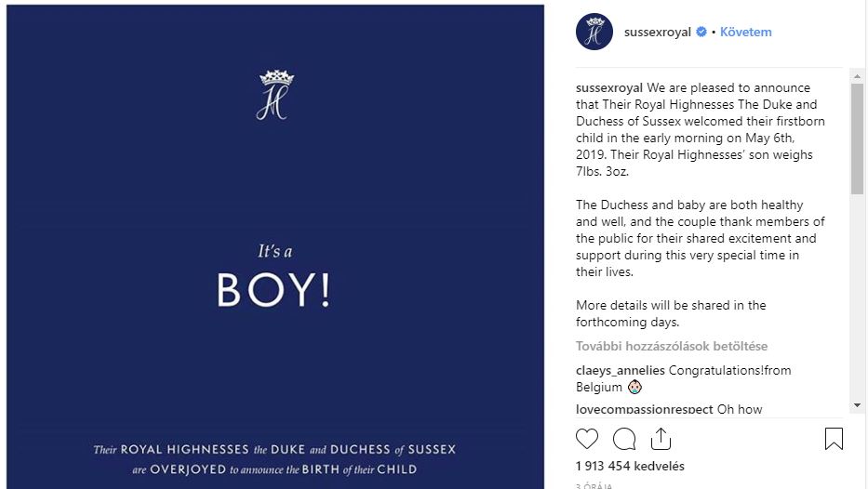
Task: Click scrollbar up arrow in comments panel
Action: pyautogui.click(x=857, y=76)
